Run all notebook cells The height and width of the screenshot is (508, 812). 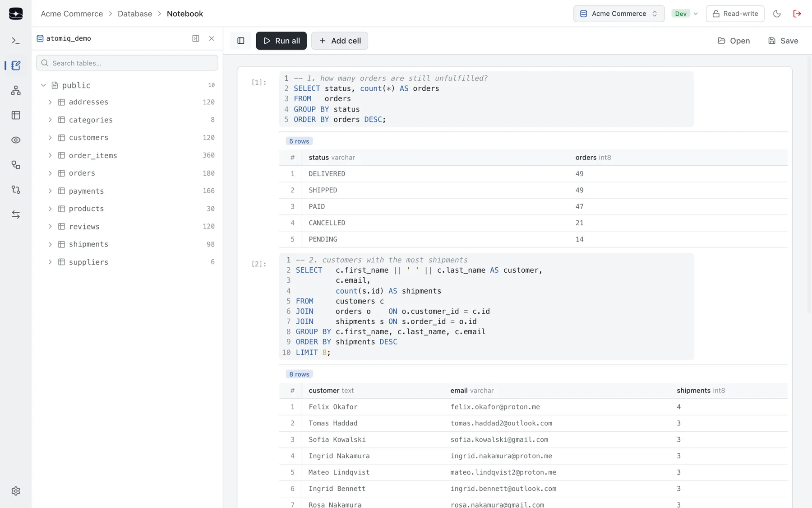pyautogui.click(x=281, y=41)
